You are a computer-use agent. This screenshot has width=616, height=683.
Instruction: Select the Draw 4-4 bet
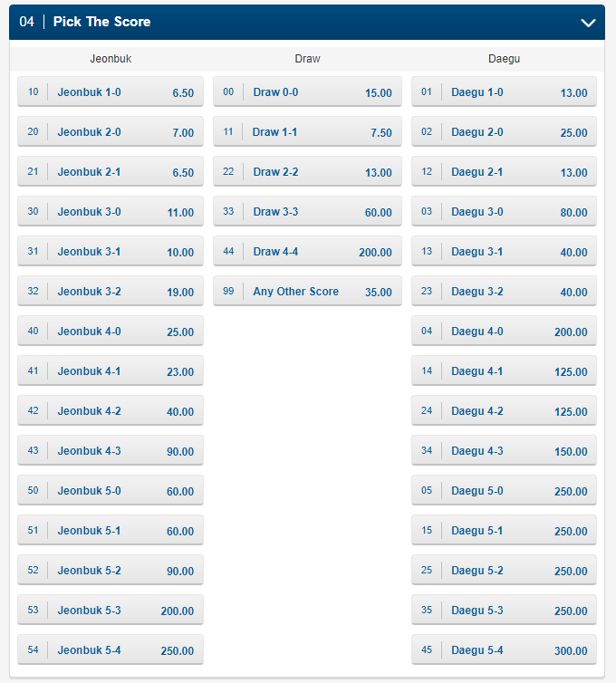pos(307,252)
